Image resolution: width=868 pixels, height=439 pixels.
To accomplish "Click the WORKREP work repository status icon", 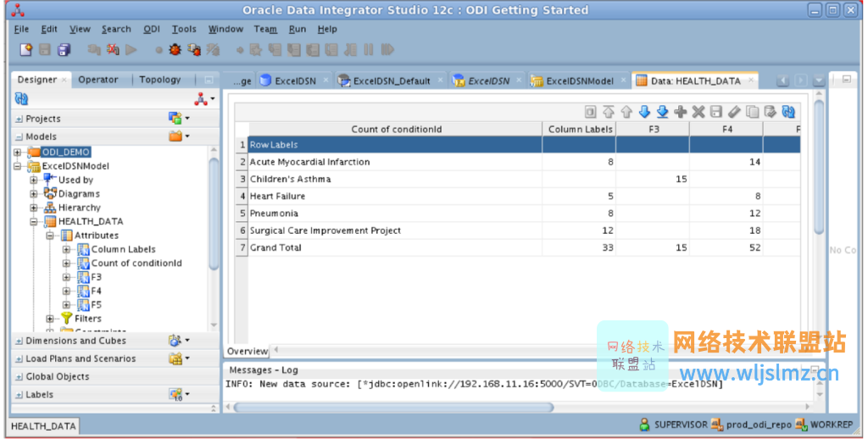I will point(801,425).
